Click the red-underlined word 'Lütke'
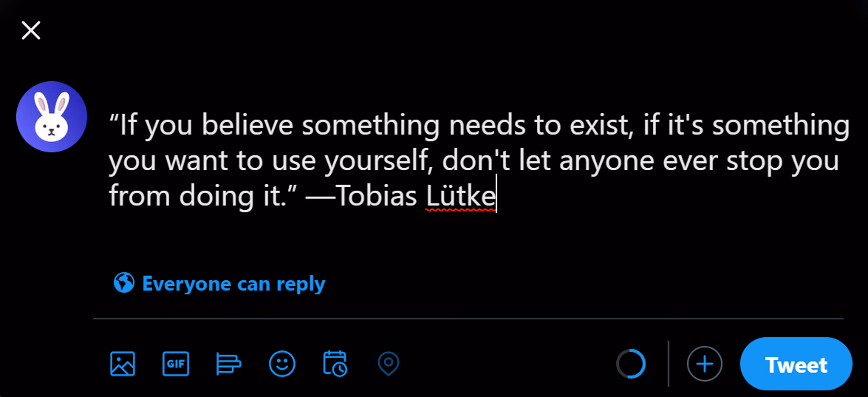The width and height of the screenshot is (868, 397). click(460, 196)
